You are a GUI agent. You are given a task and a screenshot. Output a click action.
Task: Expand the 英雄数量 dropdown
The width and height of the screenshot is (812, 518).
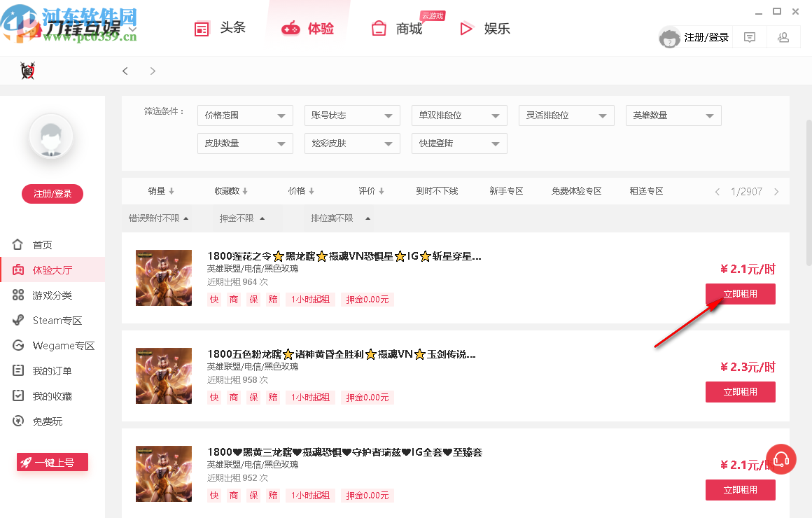pos(673,115)
